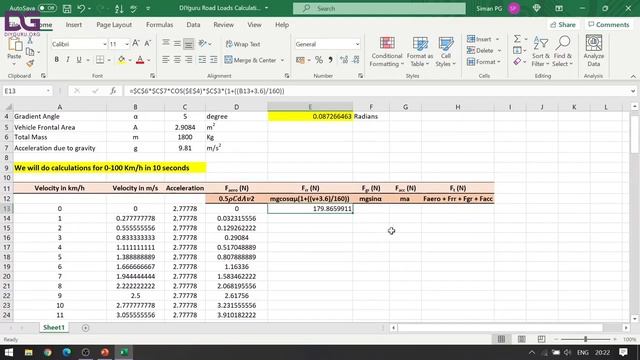Click the Increase Font Size icon

(136, 43)
